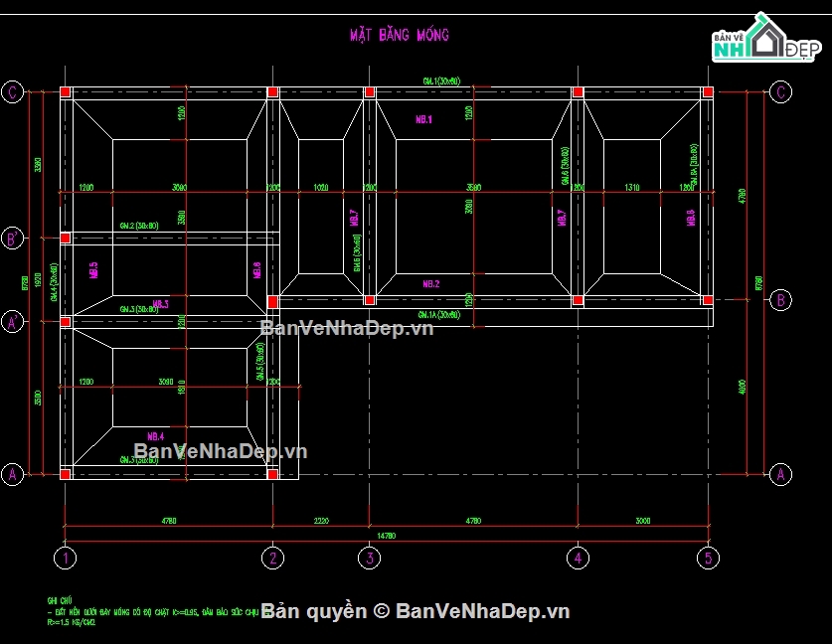The image size is (832, 644).
Task: Click the 1020 dimension text
Action: [x=320, y=187]
